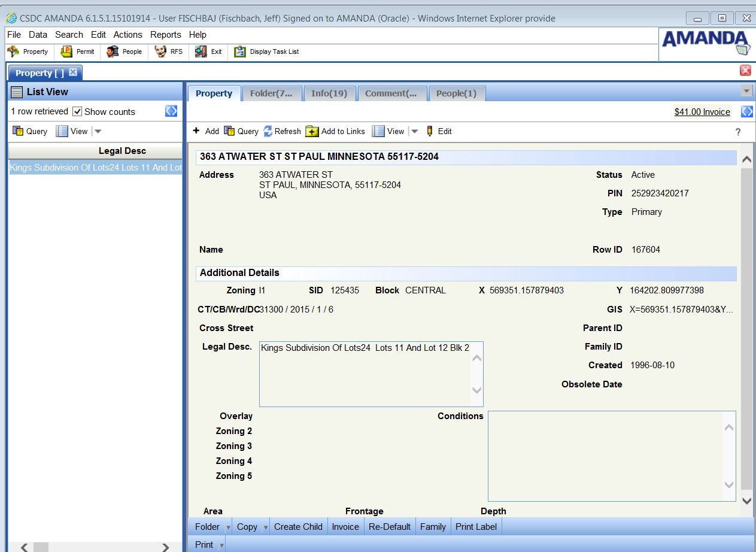Click the Permit toolbar icon
This screenshot has height=552, width=756.
pos(66,52)
